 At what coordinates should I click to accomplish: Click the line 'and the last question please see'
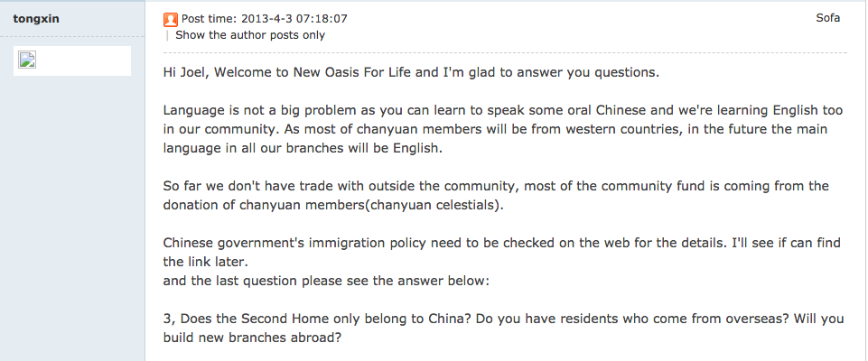pos(327,281)
